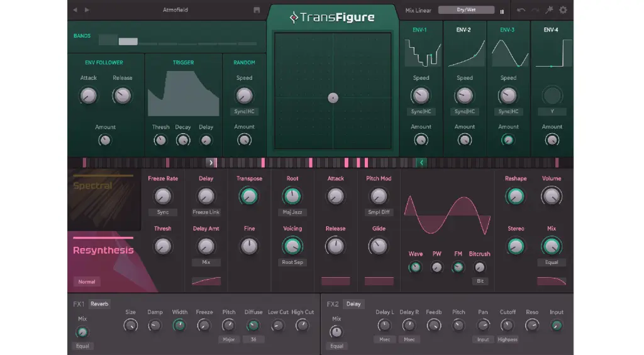Image resolution: width=644 pixels, height=355 pixels.
Task: Open the Bit dropdown under Bitcrush
Action: coord(480,281)
